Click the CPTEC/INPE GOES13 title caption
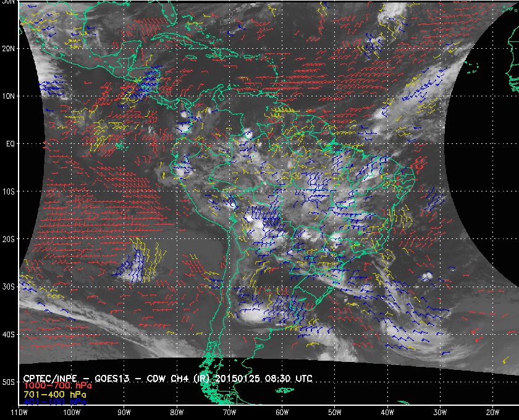519x420 pixels. 168,379
